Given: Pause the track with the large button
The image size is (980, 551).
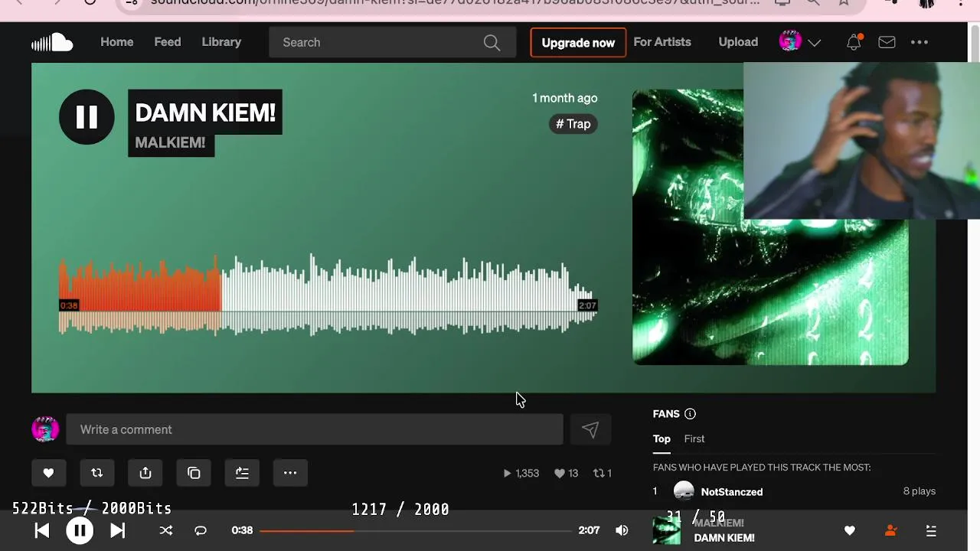Looking at the screenshot, I should click(87, 116).
